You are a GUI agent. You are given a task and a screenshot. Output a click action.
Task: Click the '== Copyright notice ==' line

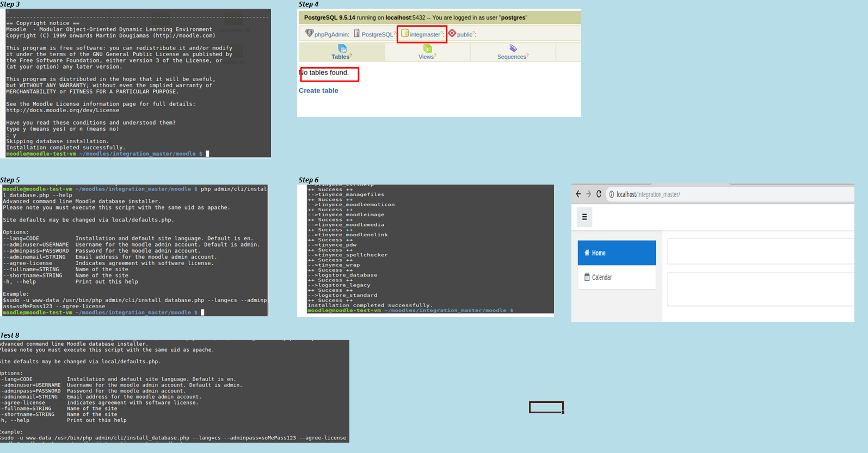[x=43, y=23]
